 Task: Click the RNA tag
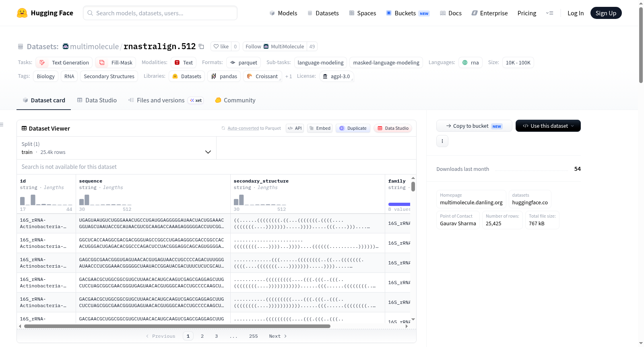[x=69, y=76]
